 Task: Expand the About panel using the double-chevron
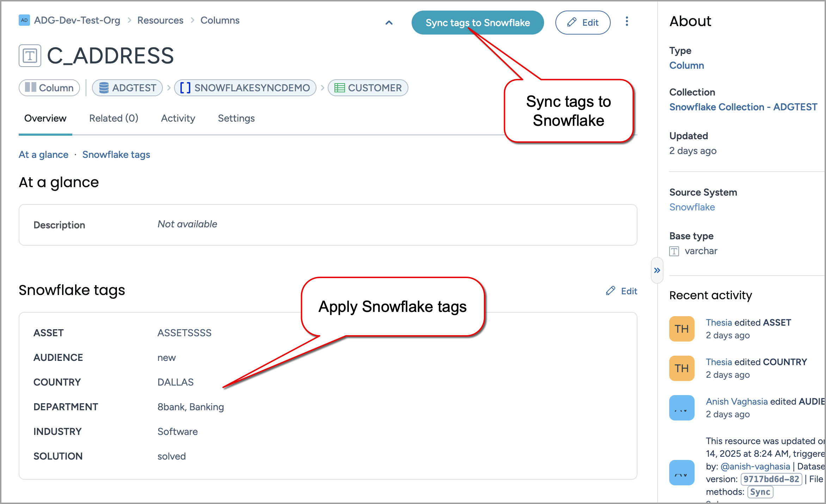pos(657,270)
